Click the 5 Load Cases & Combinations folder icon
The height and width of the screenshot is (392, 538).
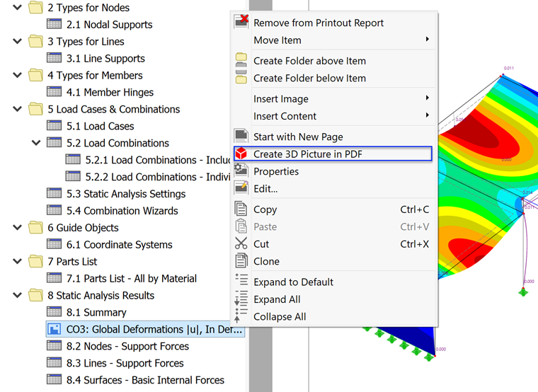(35, 109)
